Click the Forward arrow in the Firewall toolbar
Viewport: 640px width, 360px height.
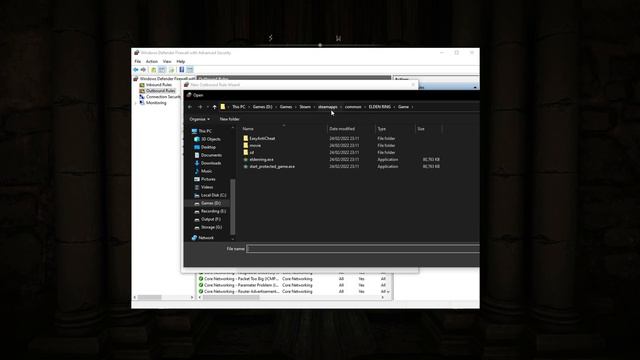coord(143,70)
